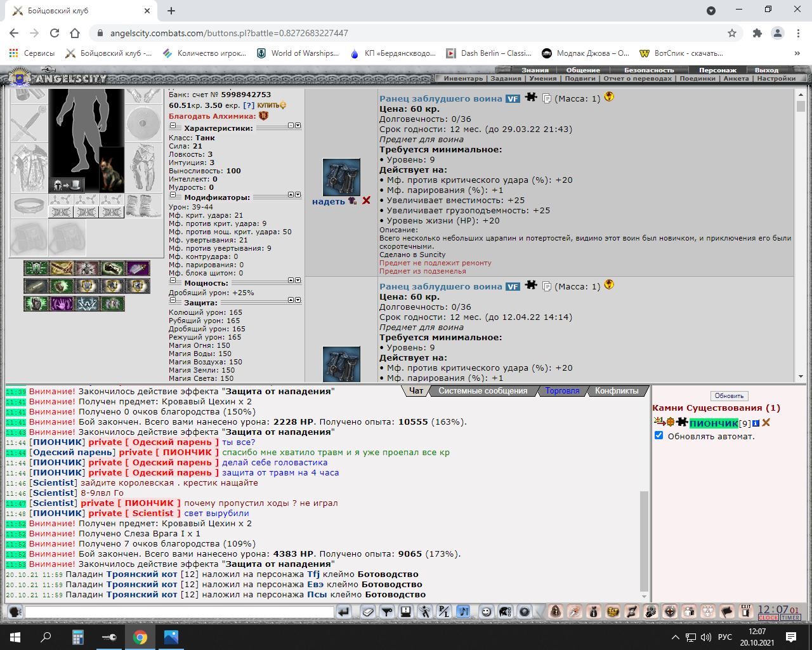Collapse the Модификаторы section
The height and width of the screenshot is (650, 812).
click(172, 196)
